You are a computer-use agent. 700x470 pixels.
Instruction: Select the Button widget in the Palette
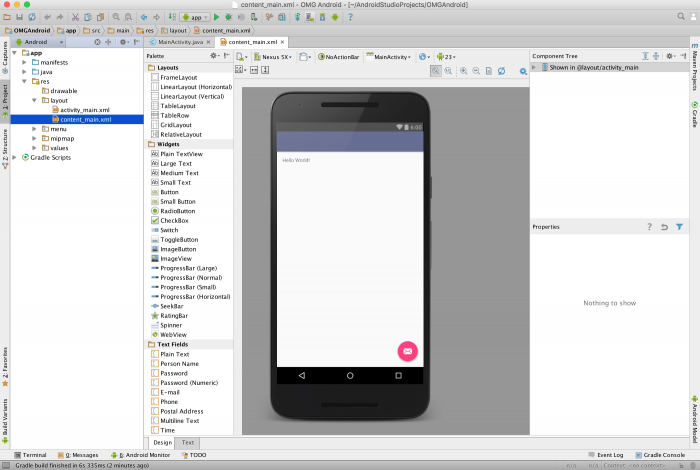pos(169,192)
